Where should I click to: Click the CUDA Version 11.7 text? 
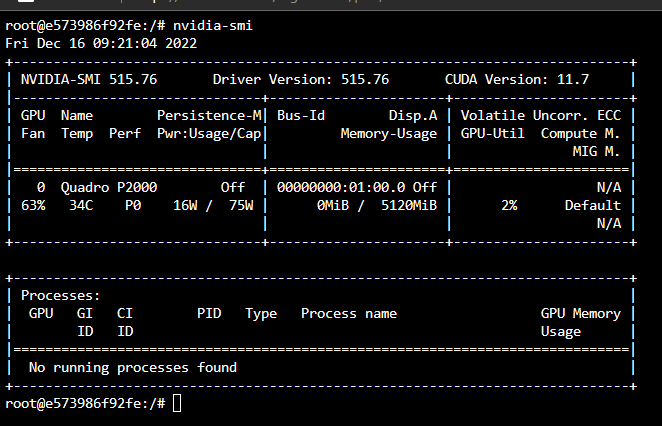(516, 79)
